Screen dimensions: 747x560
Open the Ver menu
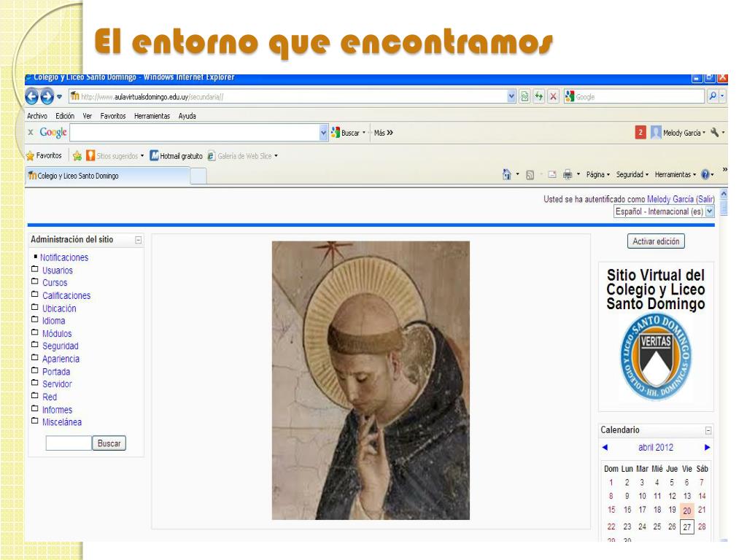(x=88, y=116)
